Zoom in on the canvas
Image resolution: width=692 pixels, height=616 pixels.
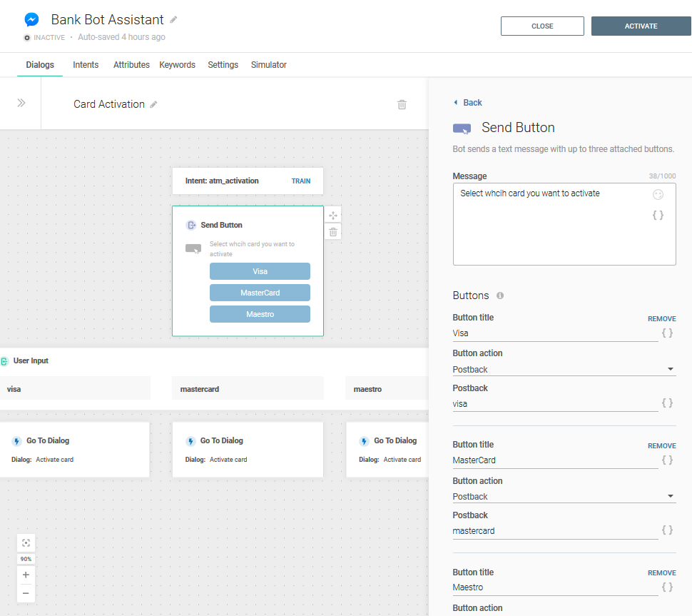[26, 575]
